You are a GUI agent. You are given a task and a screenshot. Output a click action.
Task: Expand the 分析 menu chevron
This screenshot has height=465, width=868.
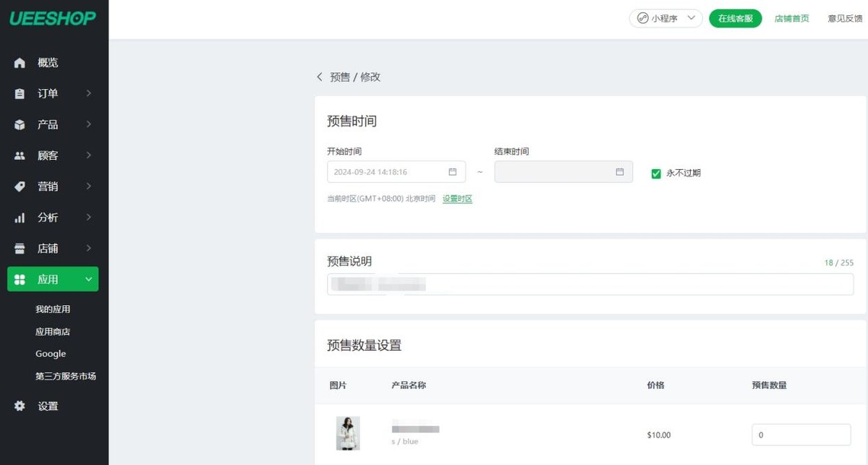coord(88,218)
